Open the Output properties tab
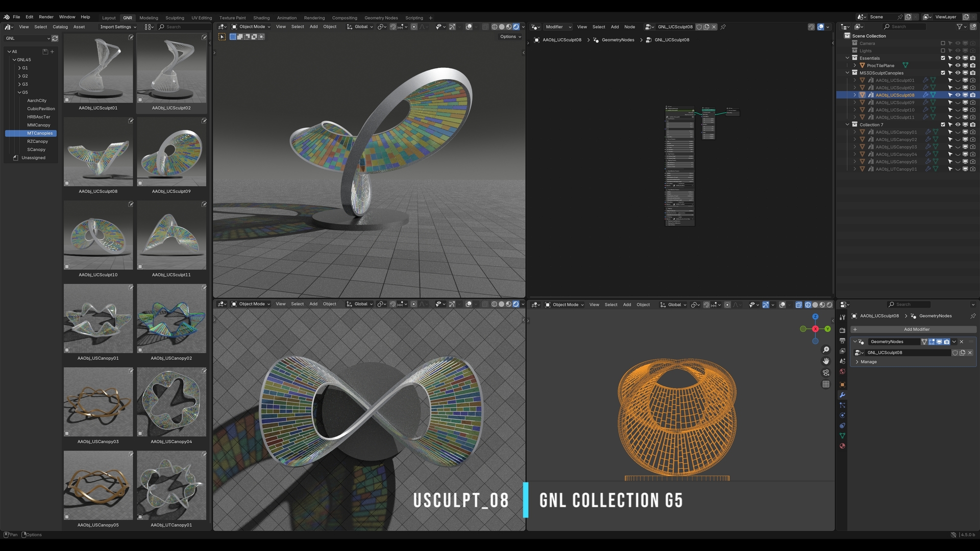Screen dimensions: 980x551 [x=842, y=341]
